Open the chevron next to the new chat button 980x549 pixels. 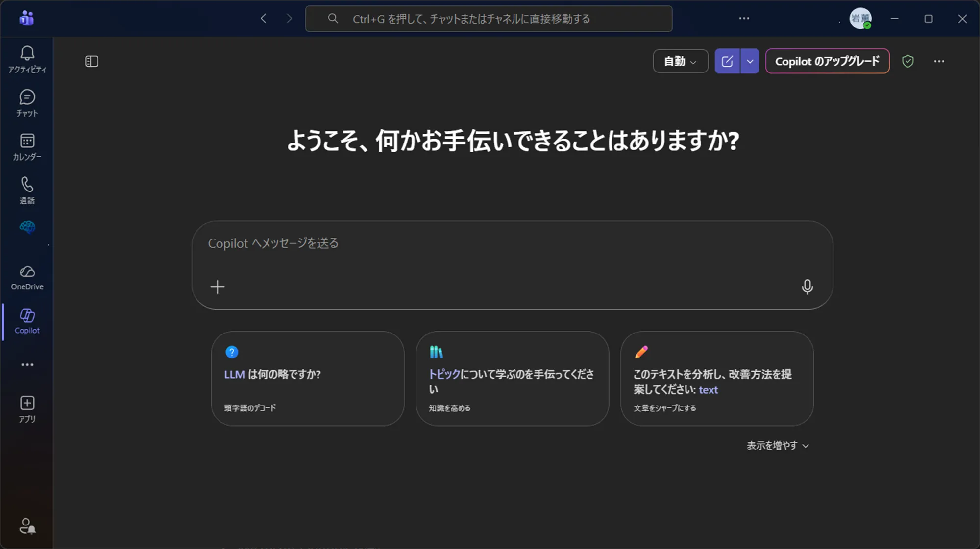tap(749, 61)
